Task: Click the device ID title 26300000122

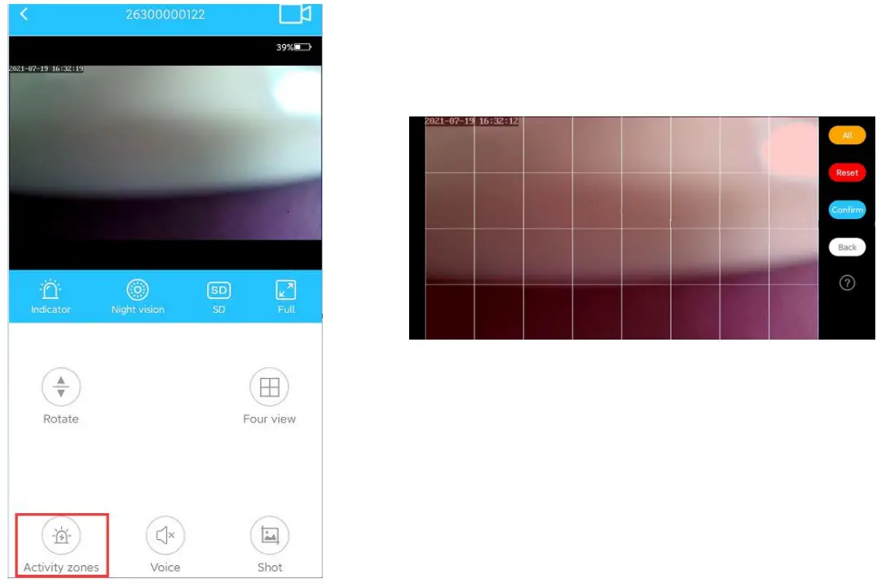Action: (165, 14)
